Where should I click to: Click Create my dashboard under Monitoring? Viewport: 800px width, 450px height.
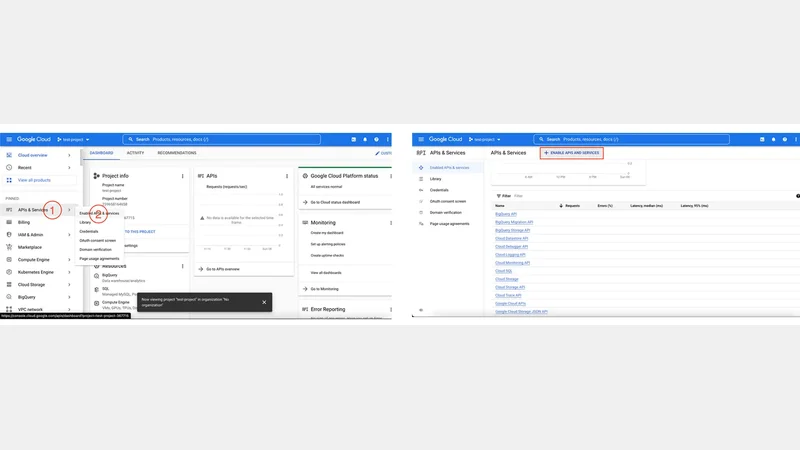(327, 233)
